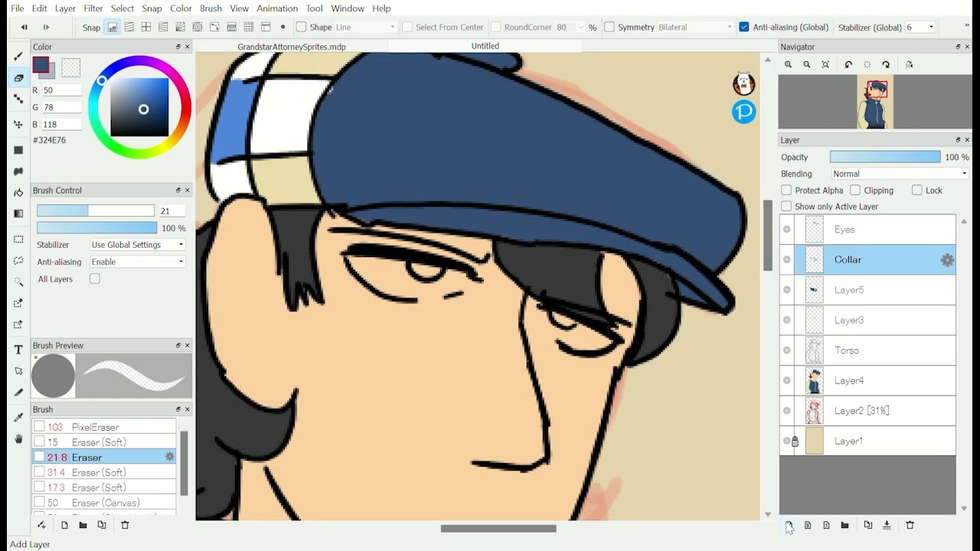Viewport: 980px width, 551px height.
Task: Flip canvas view in Navigator
Action: pyautogui.click(x=909, y=65)
